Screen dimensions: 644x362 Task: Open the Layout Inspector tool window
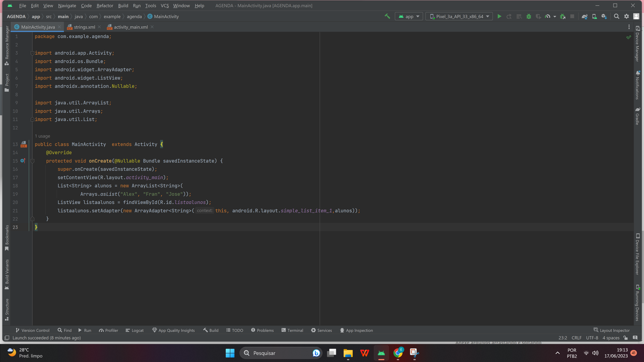[x=612, y=330]
